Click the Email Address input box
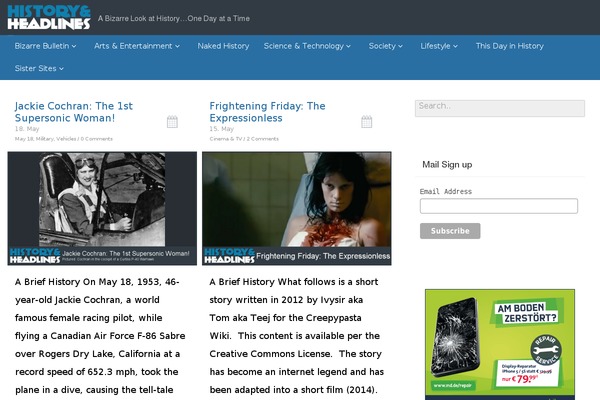Screen dimensions: 600x400 click(x=499, y=206)
